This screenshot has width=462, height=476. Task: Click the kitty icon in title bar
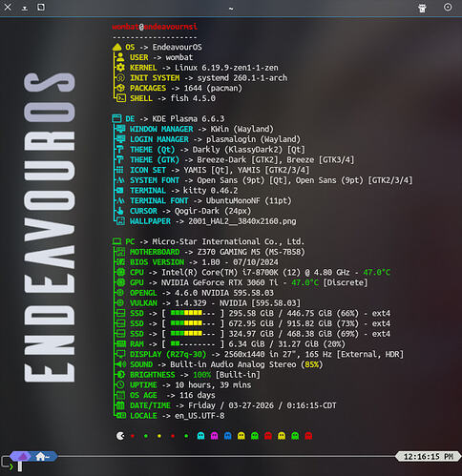pyautogui.click(x=422, y=8)
